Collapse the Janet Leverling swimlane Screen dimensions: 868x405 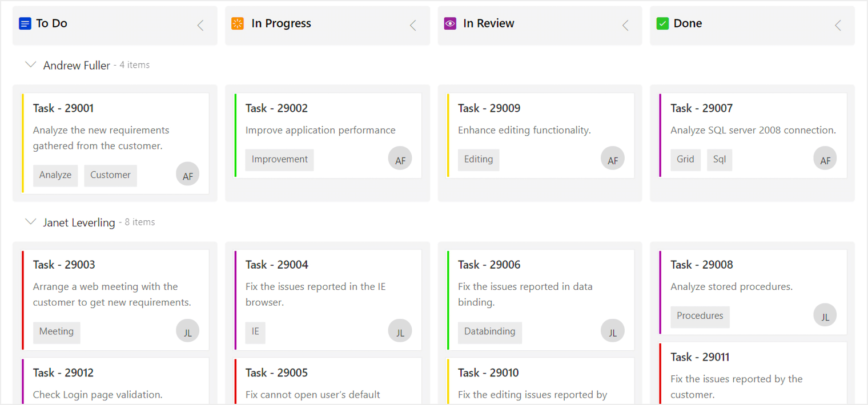point(31,222)
